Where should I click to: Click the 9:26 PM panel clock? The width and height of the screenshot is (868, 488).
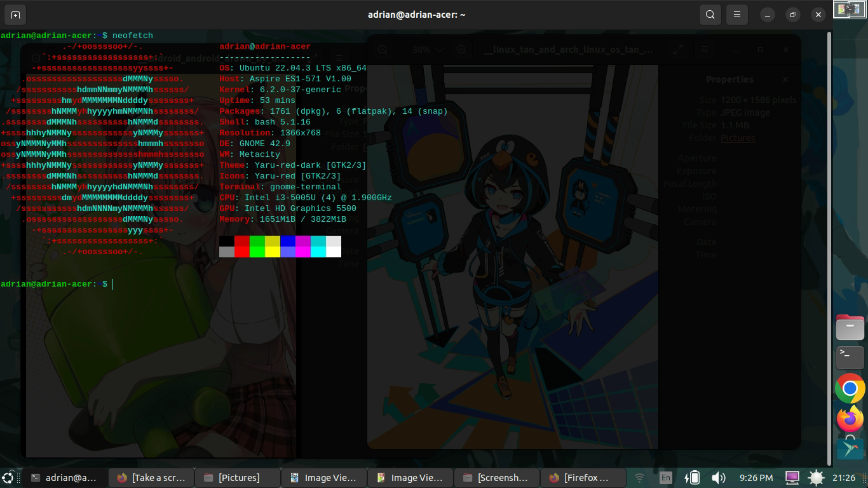tap(756, 477)
